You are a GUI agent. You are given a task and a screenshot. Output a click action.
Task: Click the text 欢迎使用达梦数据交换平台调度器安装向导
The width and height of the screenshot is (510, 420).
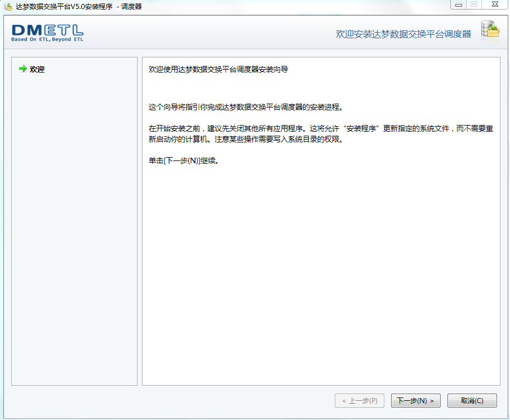click(218, 69)
